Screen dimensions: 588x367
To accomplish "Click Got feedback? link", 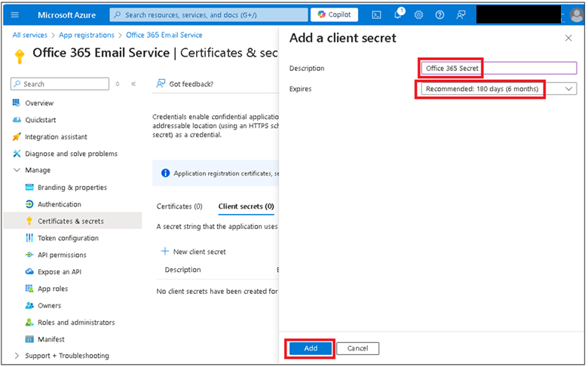I will pyautogui.click(x=185, y=84).
